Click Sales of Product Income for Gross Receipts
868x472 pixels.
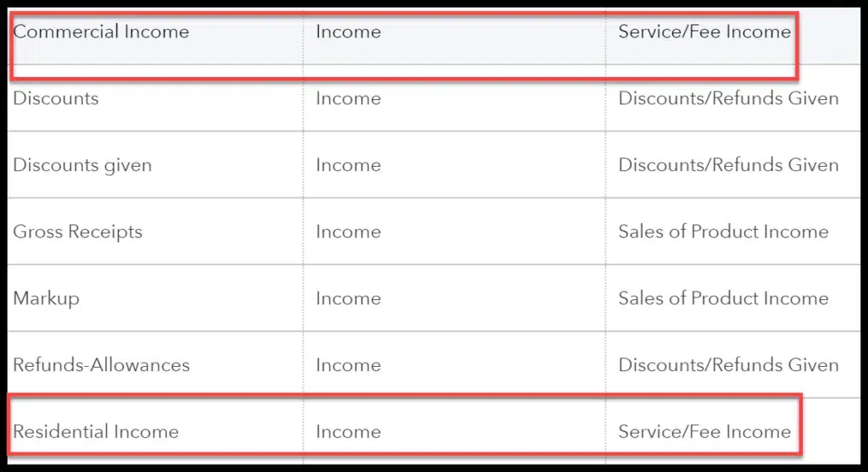(723, 232)
